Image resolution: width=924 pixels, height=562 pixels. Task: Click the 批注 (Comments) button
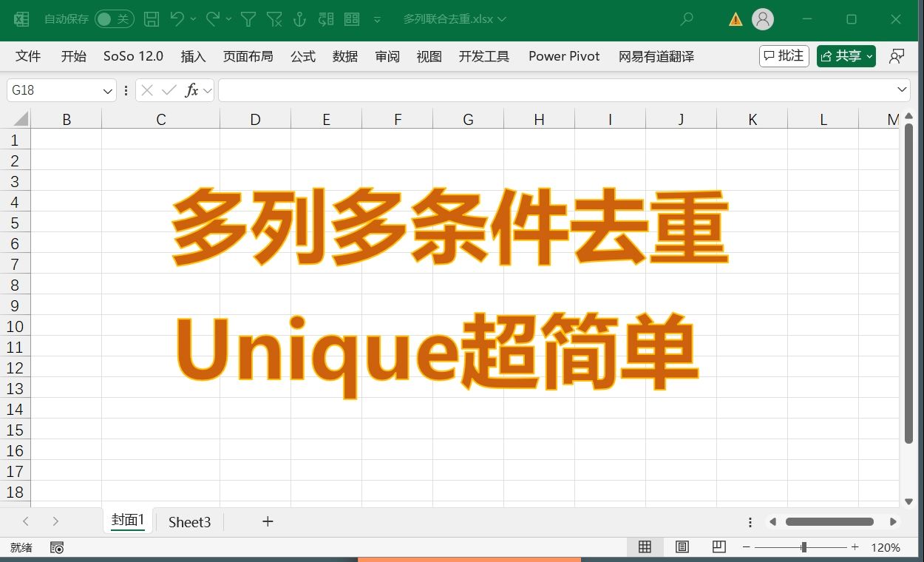pyautogui.click(x=784, y=55)
